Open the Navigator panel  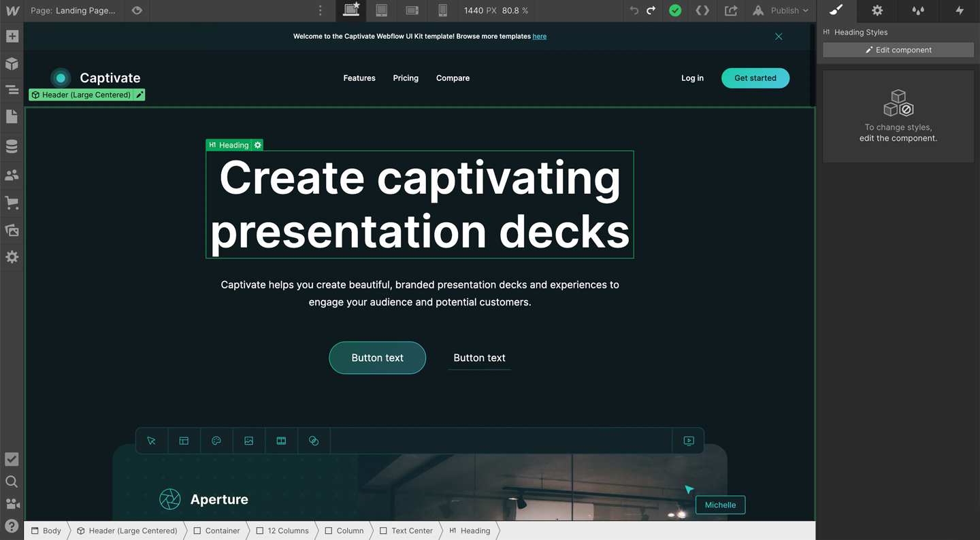click(x=12, y=90)
